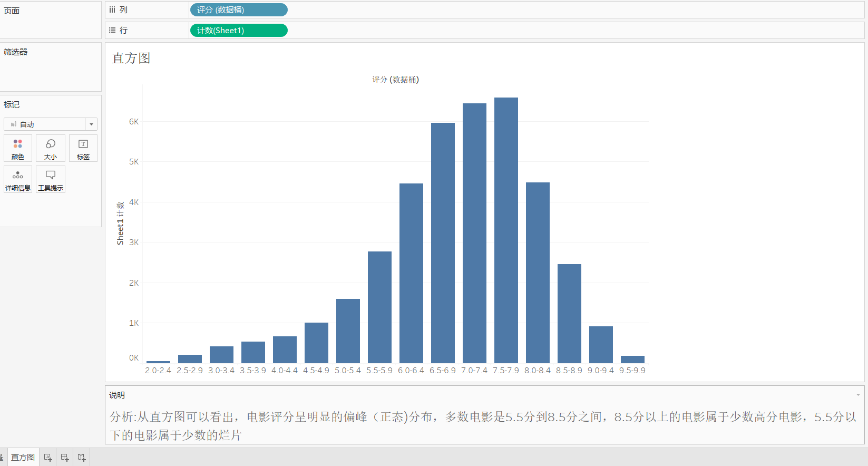Click the 页面 pages shelf header

pos(12,11)
